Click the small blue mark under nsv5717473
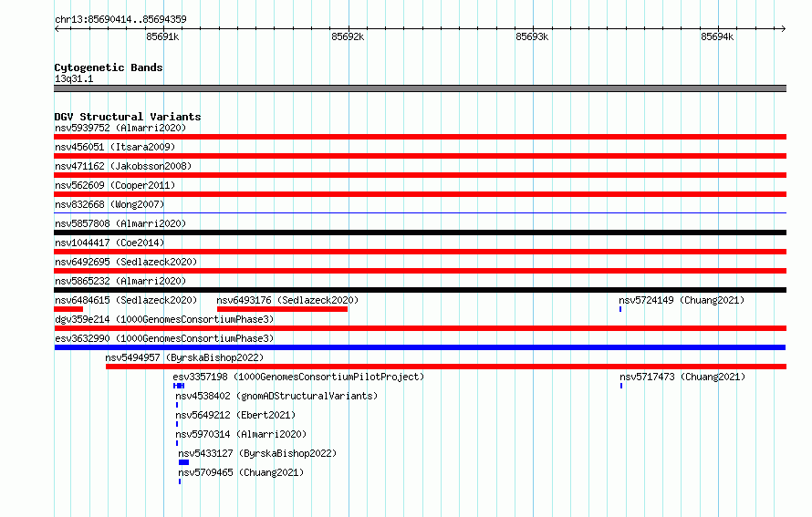812x517 pixels. pos(621,386)
